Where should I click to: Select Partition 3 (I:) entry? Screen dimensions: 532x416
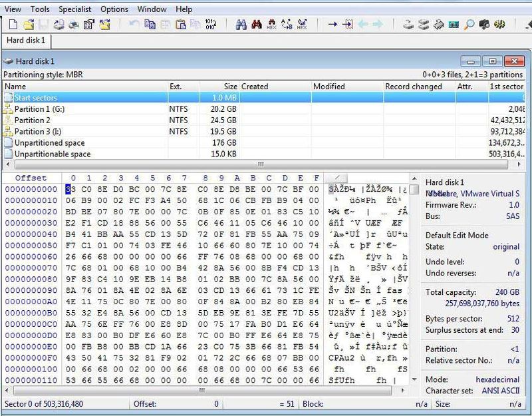point(263,131)
